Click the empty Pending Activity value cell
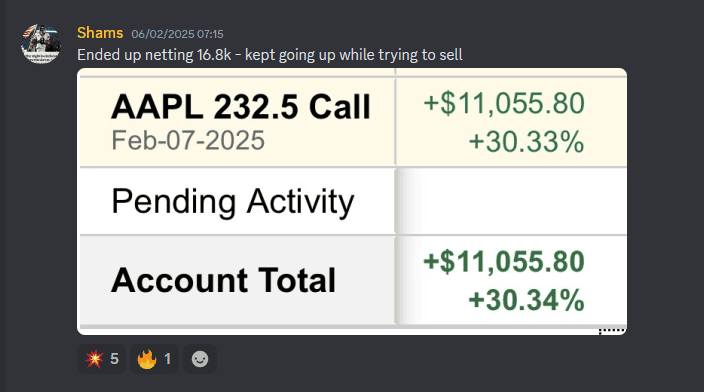 point(511,202)
